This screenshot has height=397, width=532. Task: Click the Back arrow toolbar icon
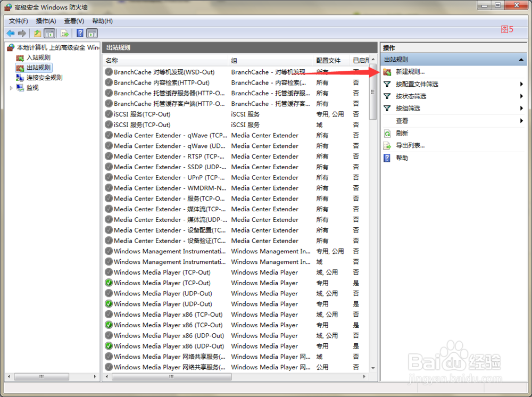coord(11,33)
